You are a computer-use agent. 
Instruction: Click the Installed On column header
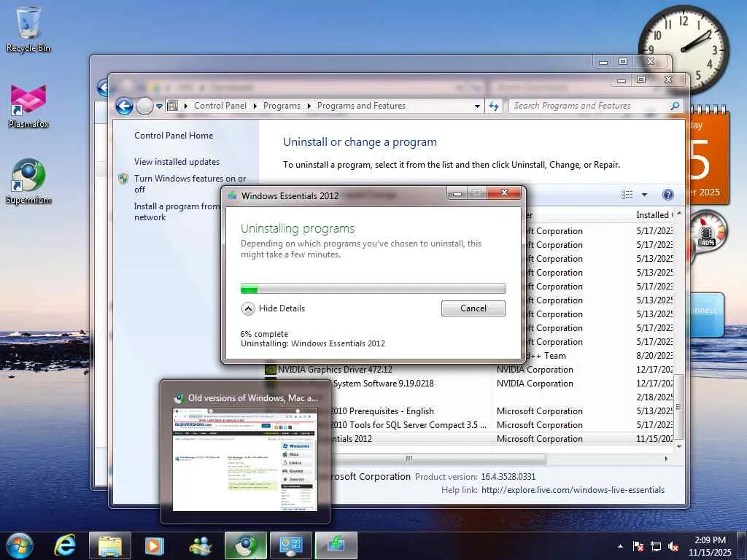pos(654,215)
